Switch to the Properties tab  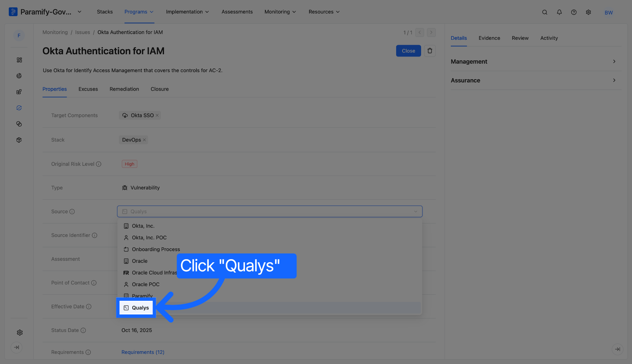point(55,89)
